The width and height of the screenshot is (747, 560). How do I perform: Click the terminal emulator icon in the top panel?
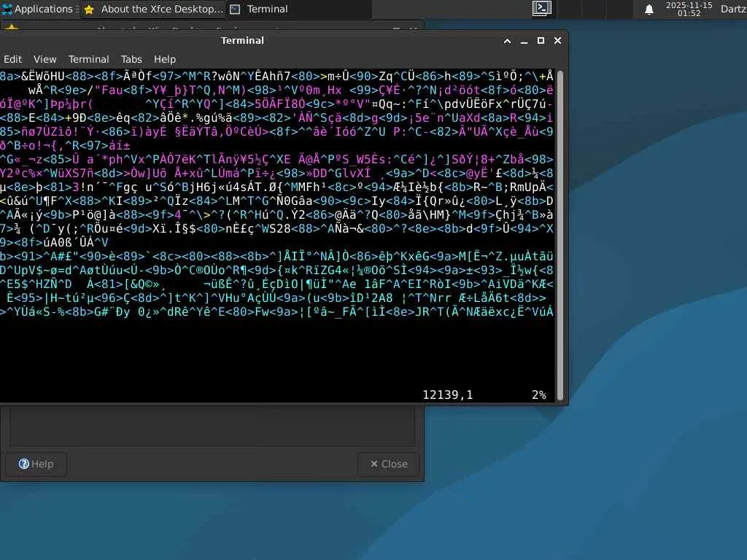[x=542, y=9]
